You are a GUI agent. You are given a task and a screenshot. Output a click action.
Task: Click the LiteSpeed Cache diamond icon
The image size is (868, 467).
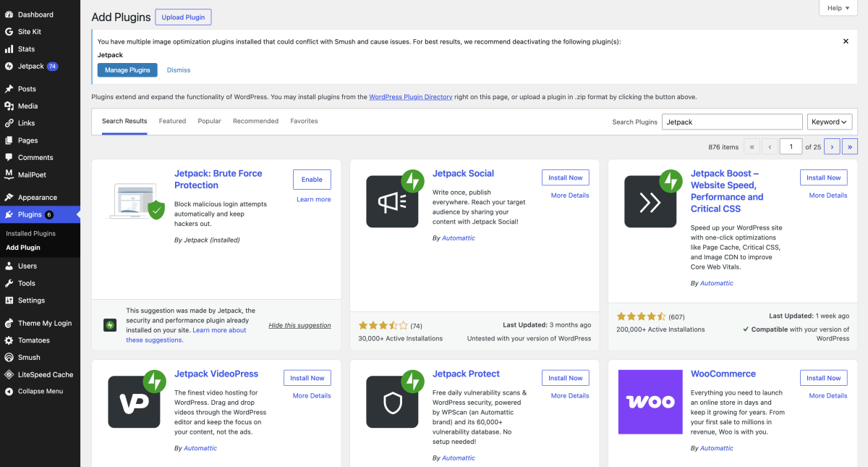pyautogui.click(x=9, y=374)
